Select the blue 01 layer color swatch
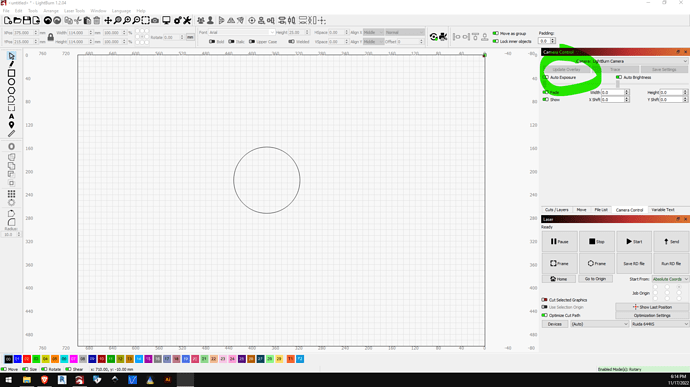This screenshot has width=690, height=387. point(18,359)
